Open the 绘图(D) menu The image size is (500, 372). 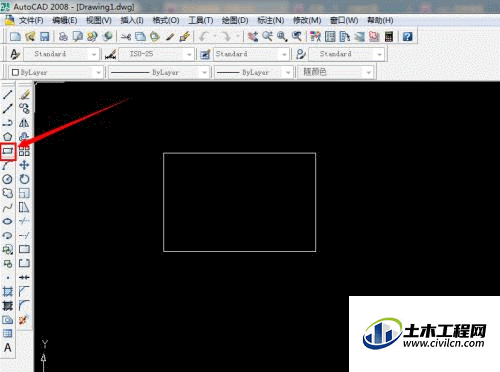point(235,20)
